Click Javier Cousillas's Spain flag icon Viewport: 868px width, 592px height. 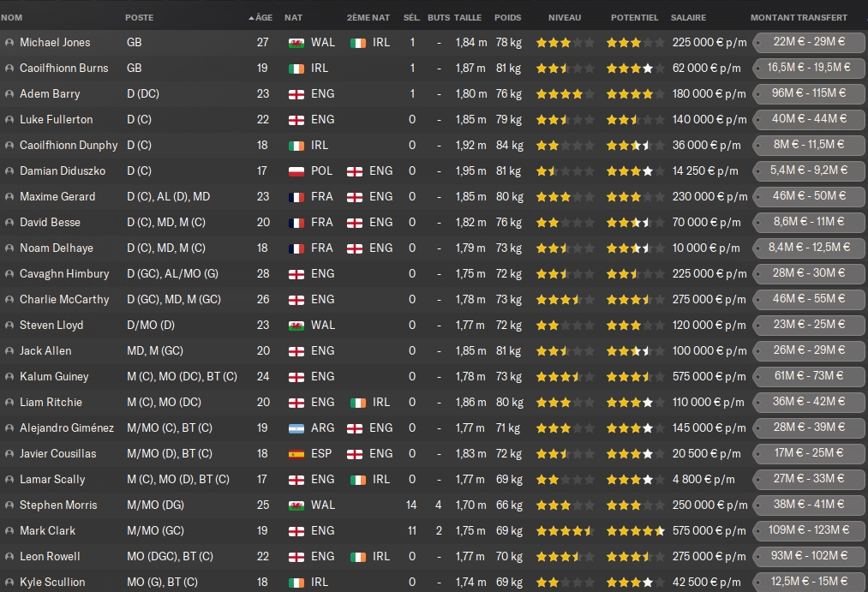(296, 454)
